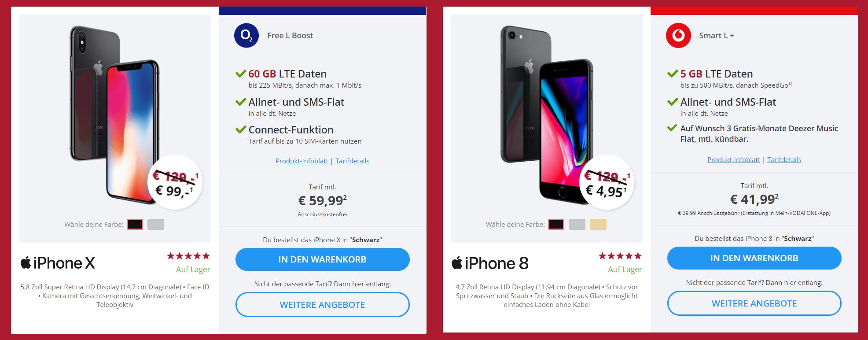868x340 pixels.
Task: Open Produkt-Infoblatt link for Free L Boost
Action: (x=302, y=161)
